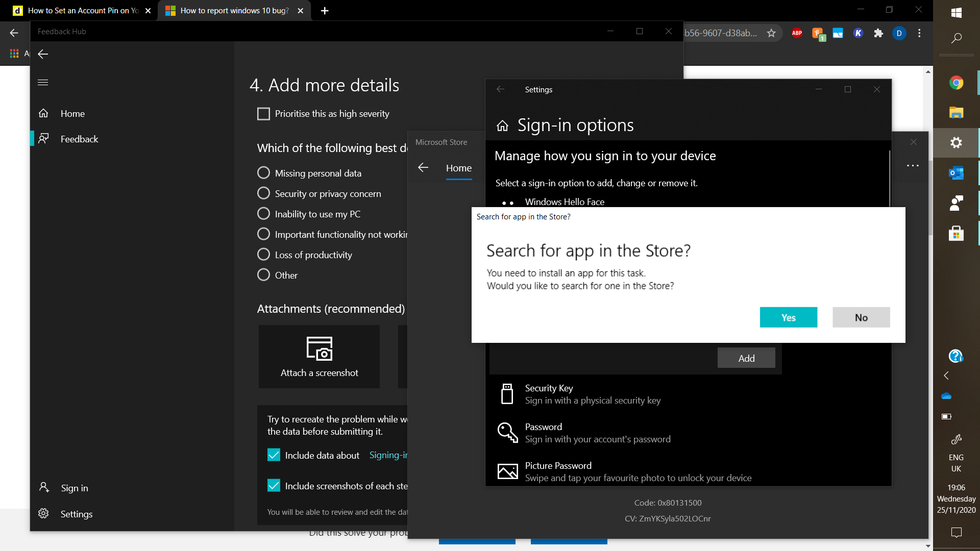Click the ENG UK language indicator
Image resolution: width=980 pixels, height=551 pixels.
point(957,463)
